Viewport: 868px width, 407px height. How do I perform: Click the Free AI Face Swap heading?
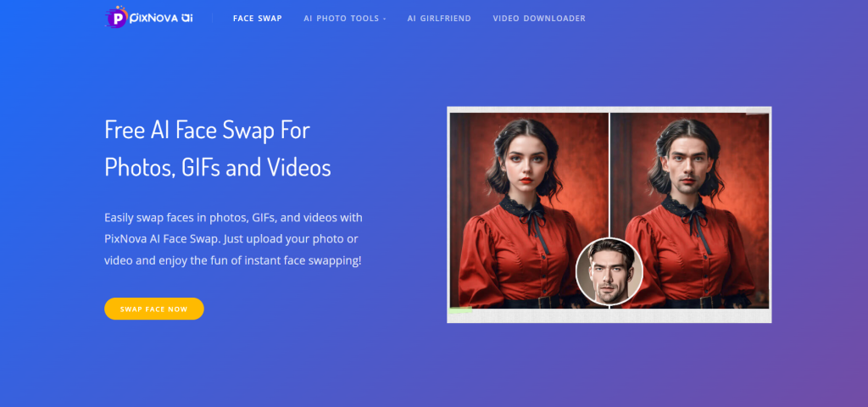[218, 148]
